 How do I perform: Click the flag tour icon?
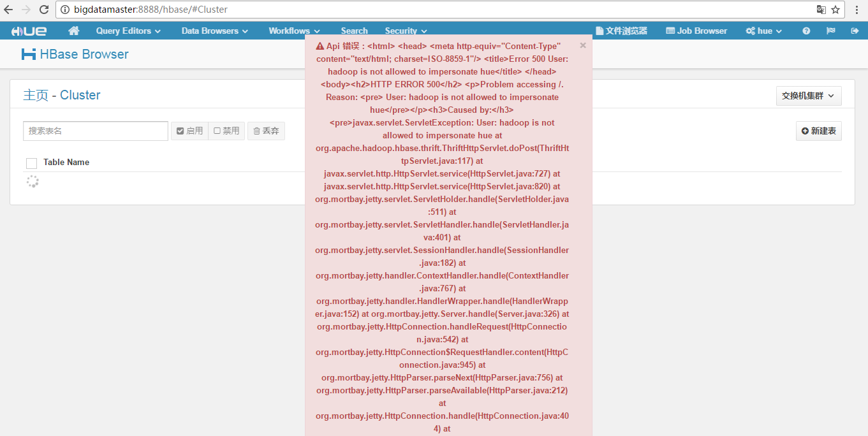coord(830,31)
